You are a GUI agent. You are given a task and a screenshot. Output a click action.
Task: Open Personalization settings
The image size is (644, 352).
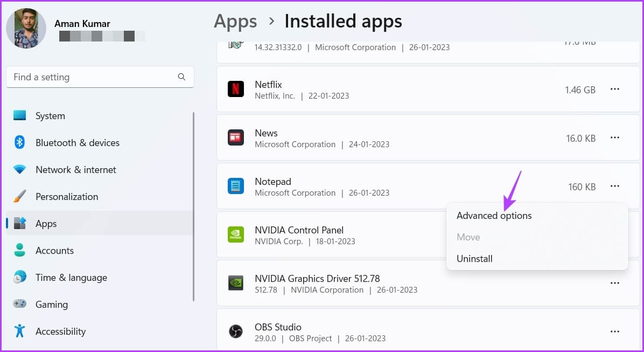[x=100, y=197]
